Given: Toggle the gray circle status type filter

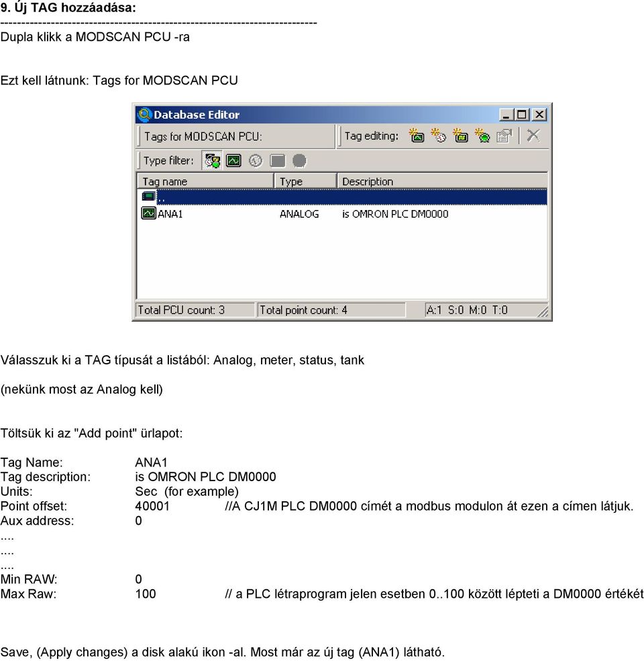Looking at the screenshot, I should (299, 160).
